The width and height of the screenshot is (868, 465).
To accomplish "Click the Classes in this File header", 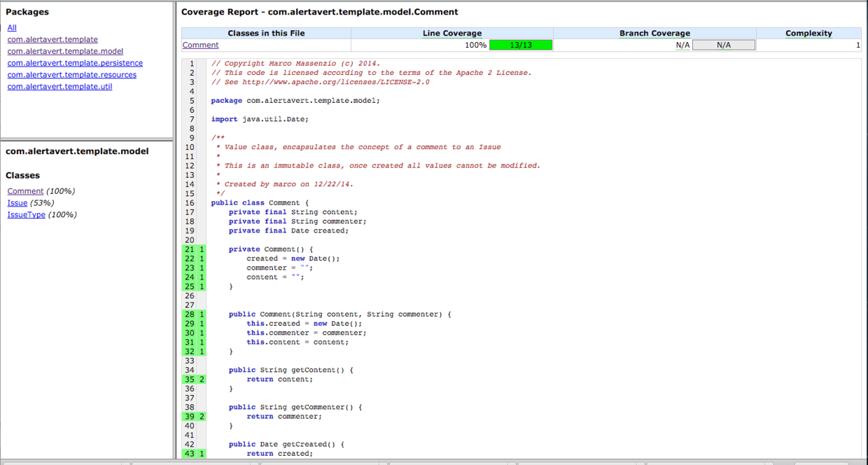I will point(266,33).
